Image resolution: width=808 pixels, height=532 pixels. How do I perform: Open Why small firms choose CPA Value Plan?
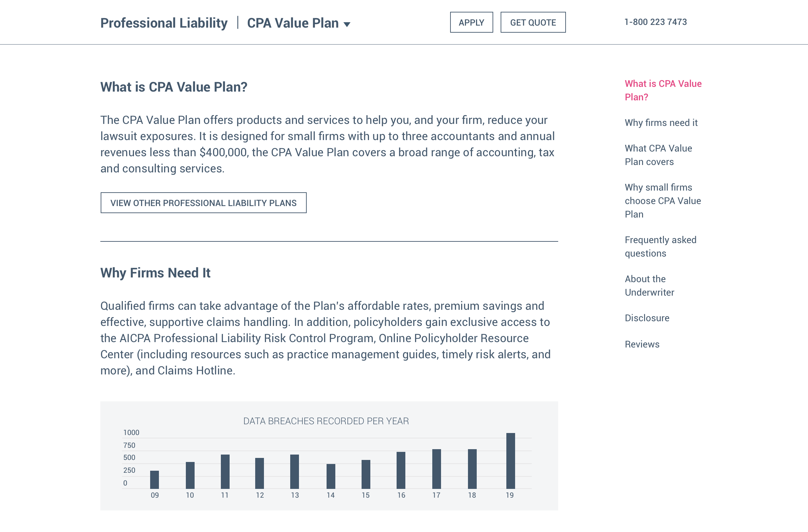[x=662, y=201]
